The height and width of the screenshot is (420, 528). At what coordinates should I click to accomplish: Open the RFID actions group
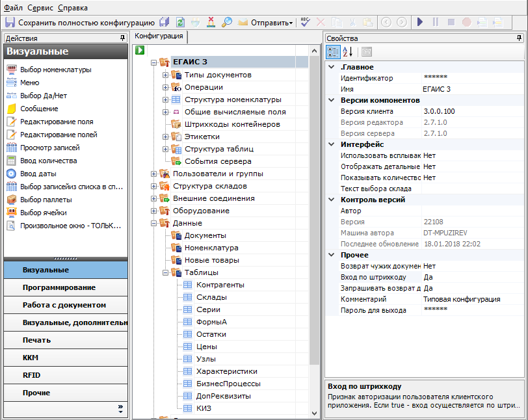click(x=66, y=375)
